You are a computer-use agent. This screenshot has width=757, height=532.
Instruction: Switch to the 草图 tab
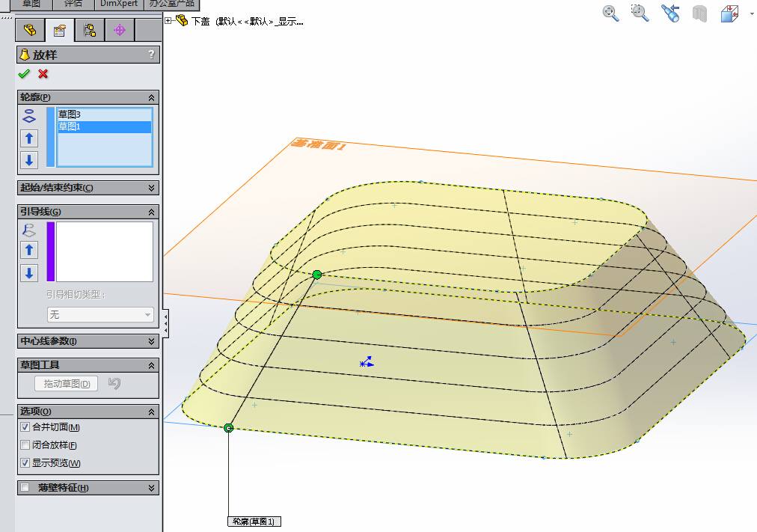point(31,4)
